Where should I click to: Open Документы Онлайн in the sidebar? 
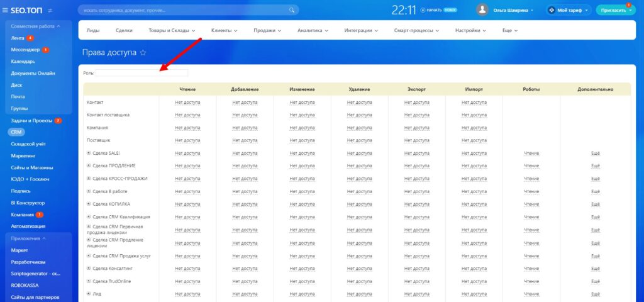(x=33, y=73)
